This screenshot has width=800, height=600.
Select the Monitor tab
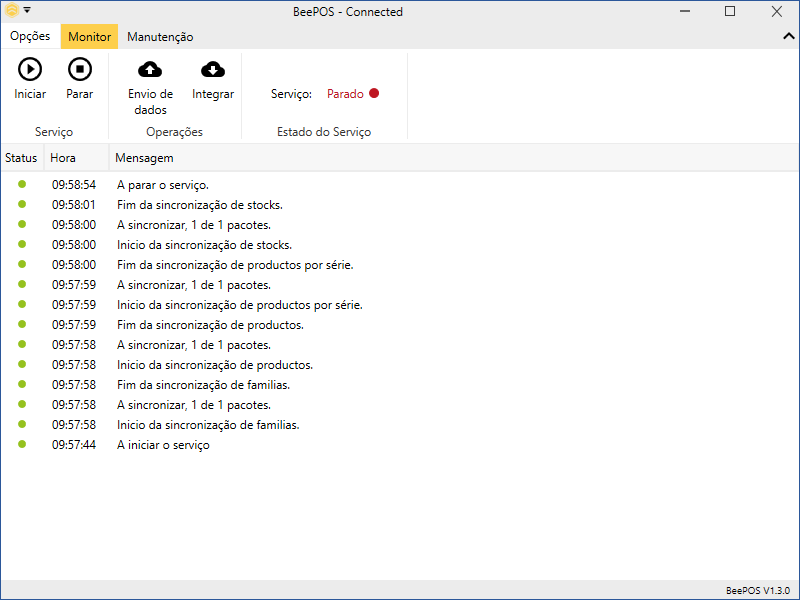pyautogui.click(x=89, y=37)
